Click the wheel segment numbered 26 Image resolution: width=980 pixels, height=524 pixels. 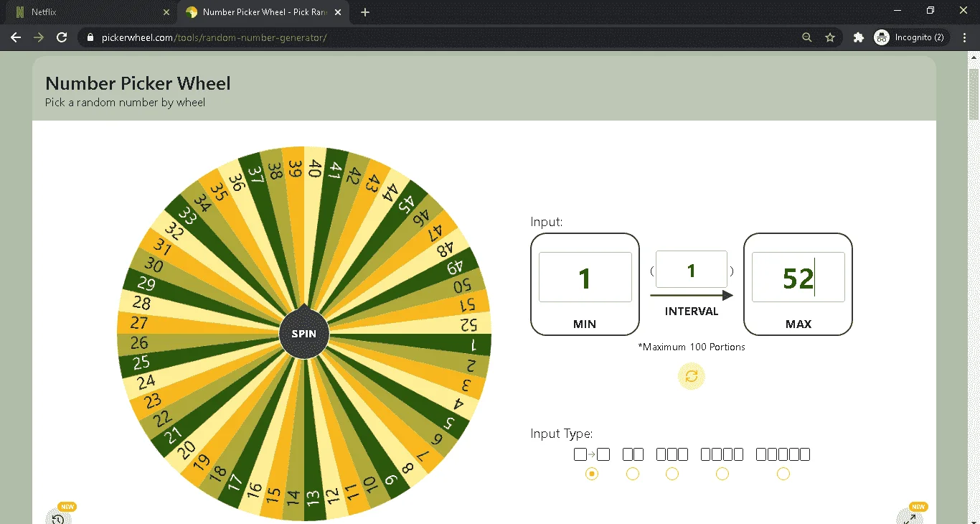[x=139, y=343]
